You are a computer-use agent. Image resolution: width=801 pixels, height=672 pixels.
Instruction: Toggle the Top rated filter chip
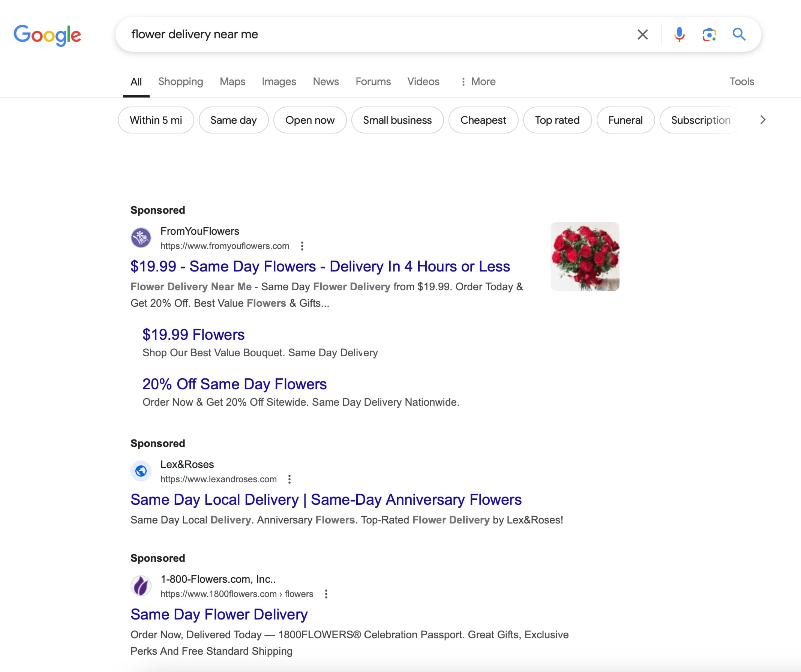[557, 120]
